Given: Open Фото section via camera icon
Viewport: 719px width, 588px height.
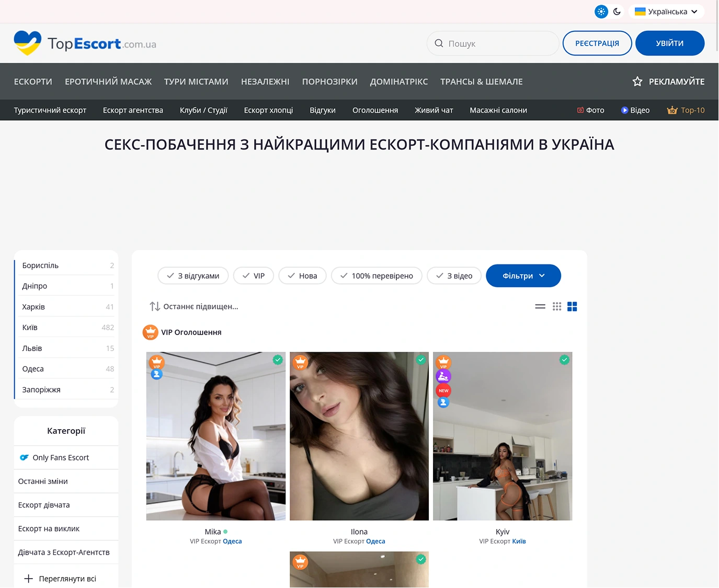Looking at the screenshot, I should pos(580,110).
